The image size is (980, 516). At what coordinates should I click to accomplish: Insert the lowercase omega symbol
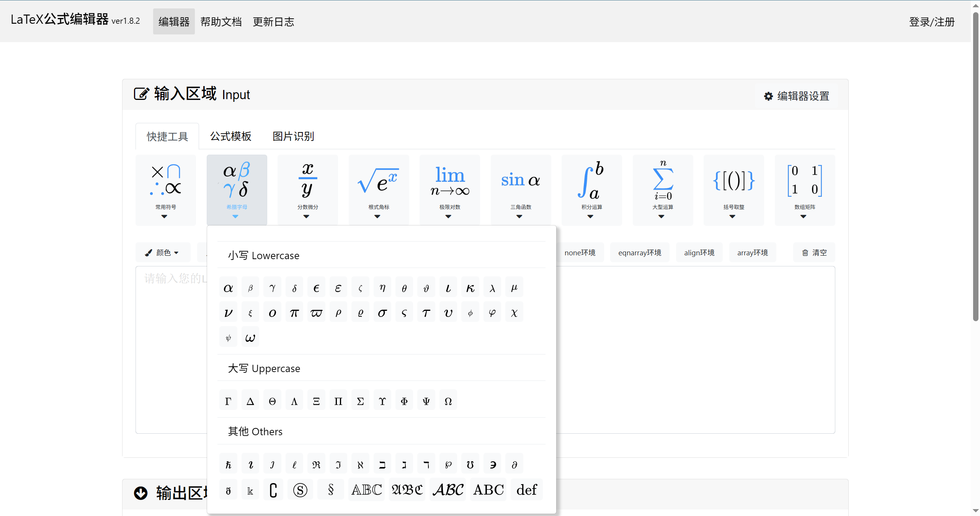(x=250, y=337)
